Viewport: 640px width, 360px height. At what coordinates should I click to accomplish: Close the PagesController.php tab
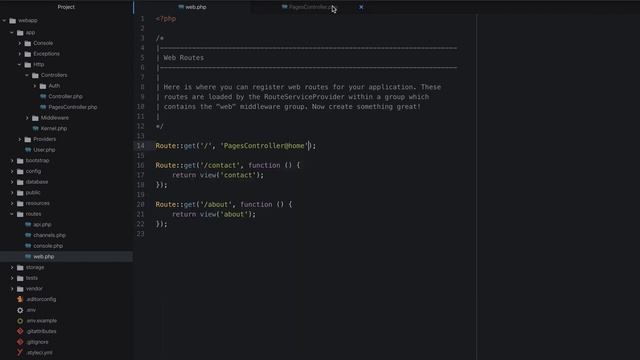tap(361, 7)
